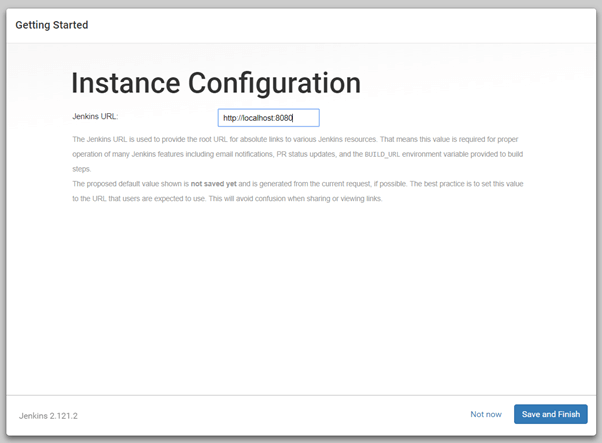Image resolution: width=602 pixels, height=443 pixels.
Task: Click the Jenkins URL: label
Action: click(95, 117)
